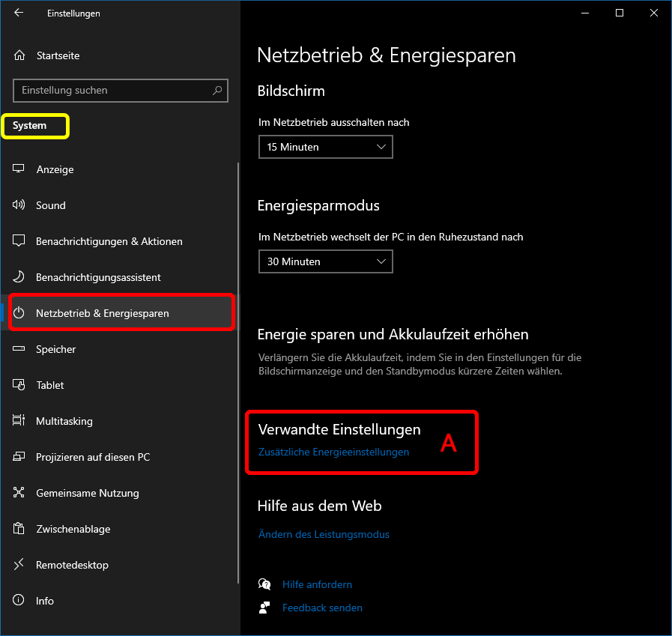Click the Einstellung suchen search field
Viewport: 672px width, 636px height.
tap(112, 91)
